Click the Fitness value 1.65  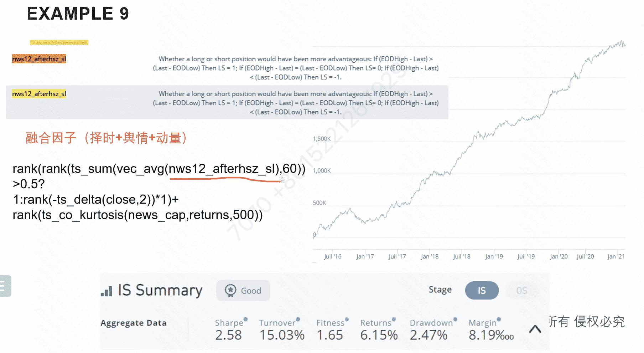pos(330,335)
